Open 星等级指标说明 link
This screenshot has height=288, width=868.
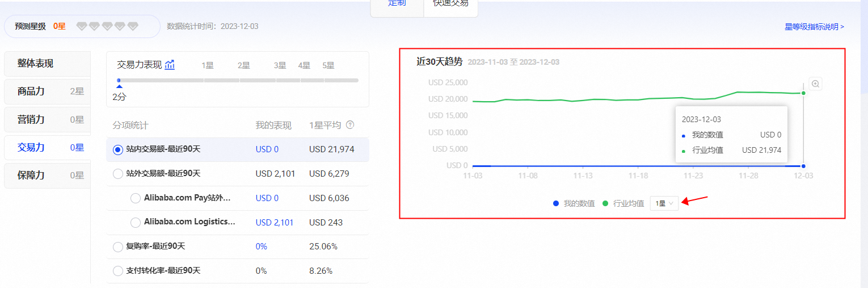814,27
